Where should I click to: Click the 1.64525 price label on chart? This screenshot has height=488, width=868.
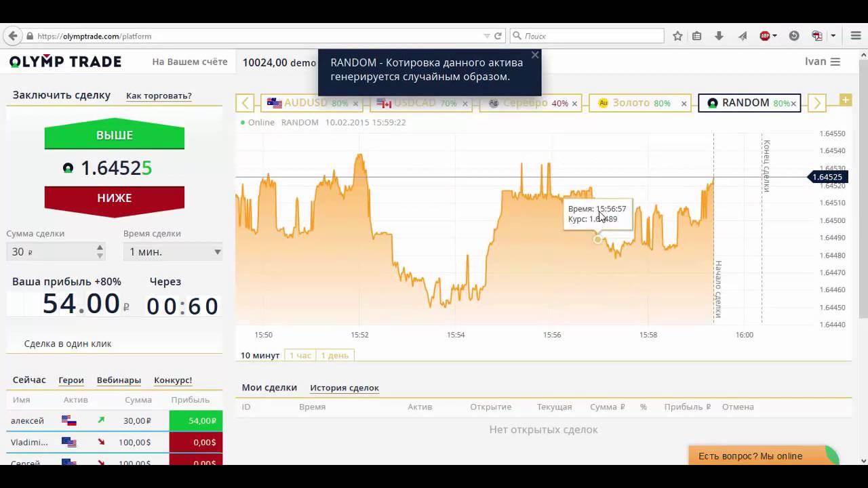[827, 178]
